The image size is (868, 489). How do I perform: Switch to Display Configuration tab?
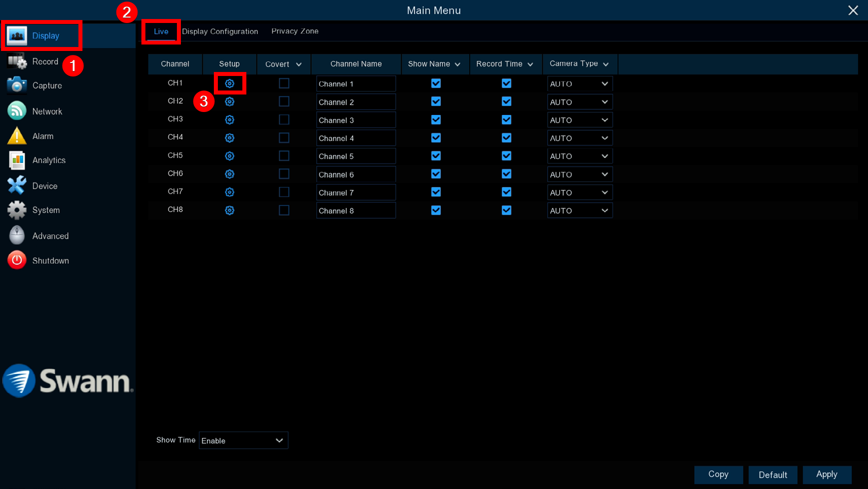tap(220, 31)
